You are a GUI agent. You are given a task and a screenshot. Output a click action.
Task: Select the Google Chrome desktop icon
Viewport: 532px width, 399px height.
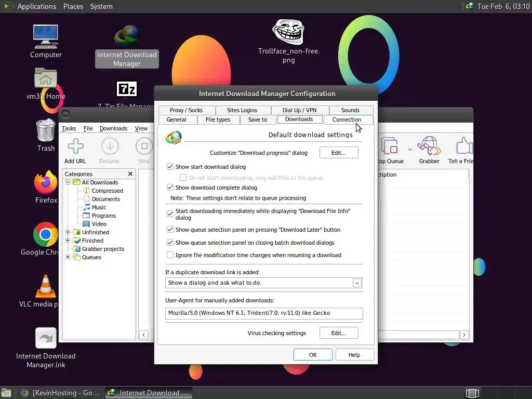(46, 234)
